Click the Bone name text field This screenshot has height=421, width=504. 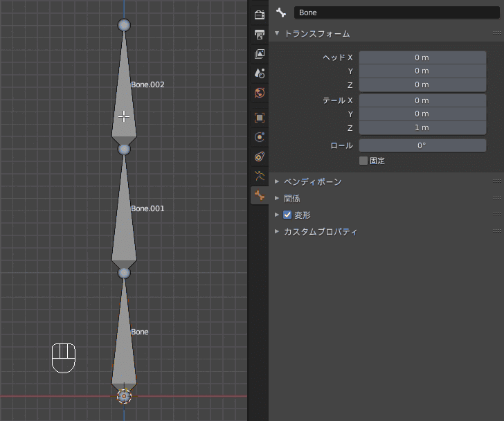tap(397, 12)
